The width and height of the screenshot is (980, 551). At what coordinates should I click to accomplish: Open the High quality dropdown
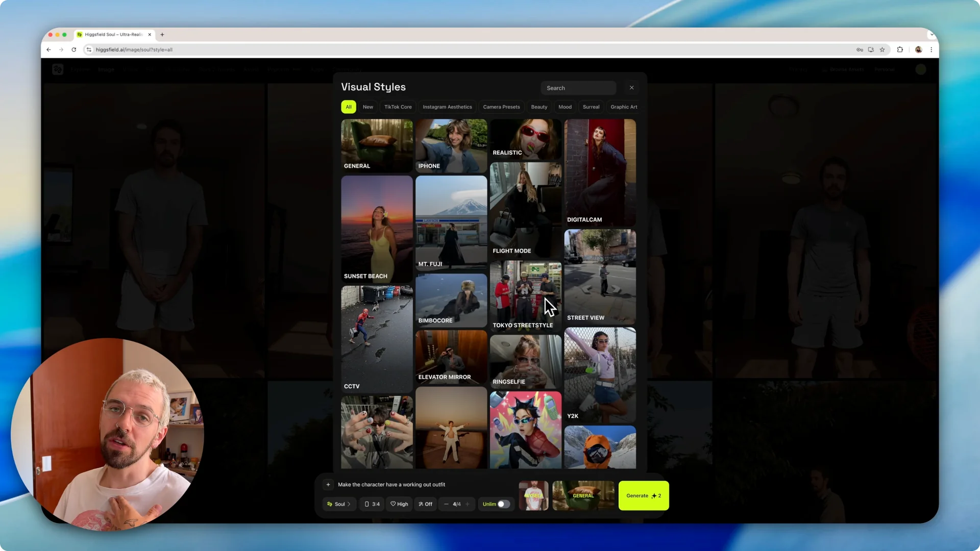[x=399, y=504]
